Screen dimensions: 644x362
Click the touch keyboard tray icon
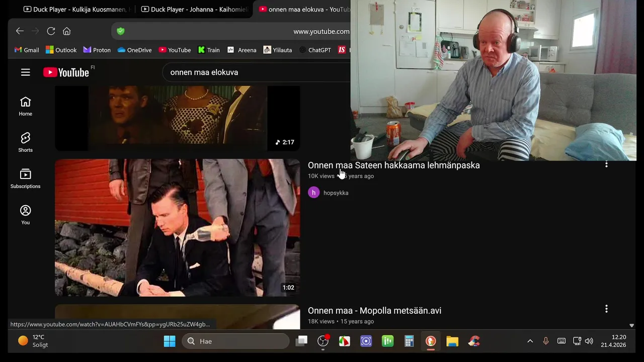tap(561, 341)
